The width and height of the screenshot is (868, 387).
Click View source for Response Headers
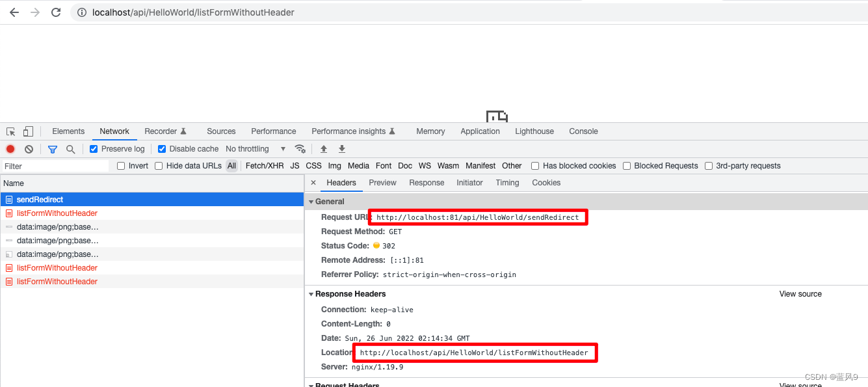click(x=800, y=294)
